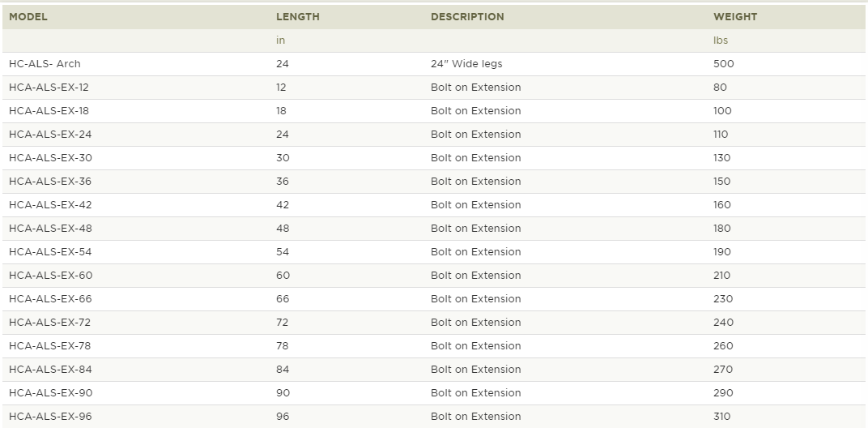
Task: Click model HCA-ALS-EX-96
Action: [50, 417]
